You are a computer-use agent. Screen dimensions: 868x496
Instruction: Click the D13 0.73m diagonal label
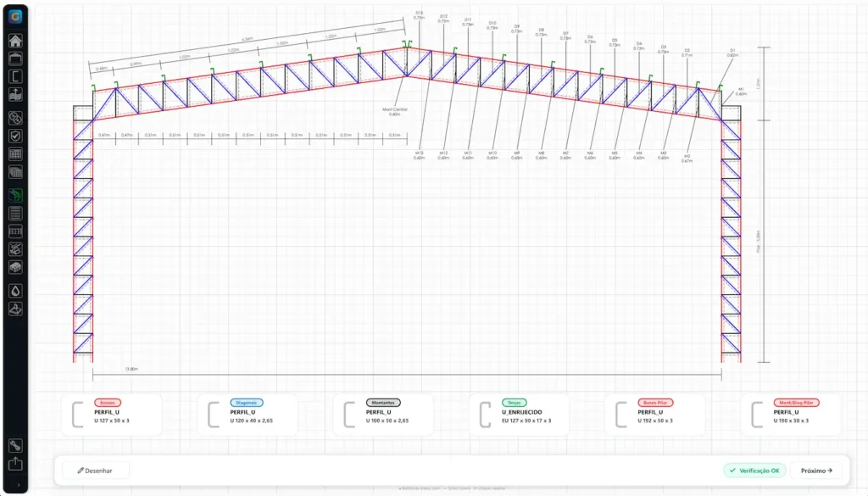point(419,15)
